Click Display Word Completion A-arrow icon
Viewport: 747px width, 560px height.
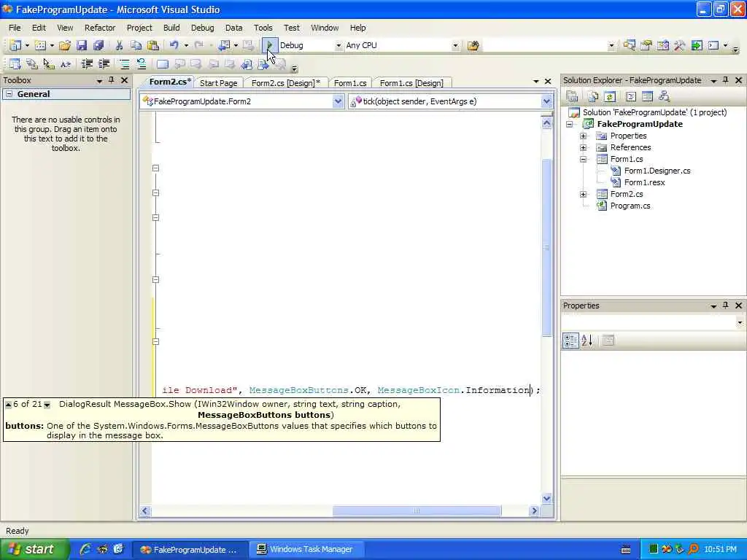pos(65,64)
